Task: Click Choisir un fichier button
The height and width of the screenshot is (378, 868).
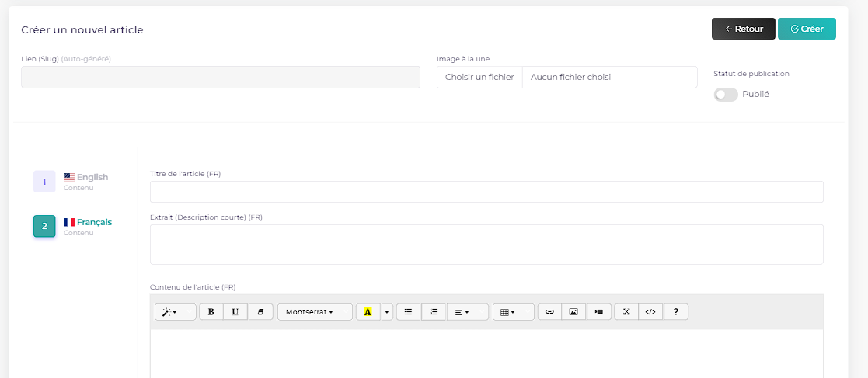Action: pos(479,78)
